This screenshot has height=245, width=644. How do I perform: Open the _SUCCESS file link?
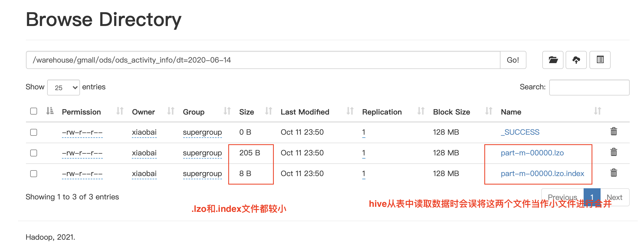pos(520,132)
